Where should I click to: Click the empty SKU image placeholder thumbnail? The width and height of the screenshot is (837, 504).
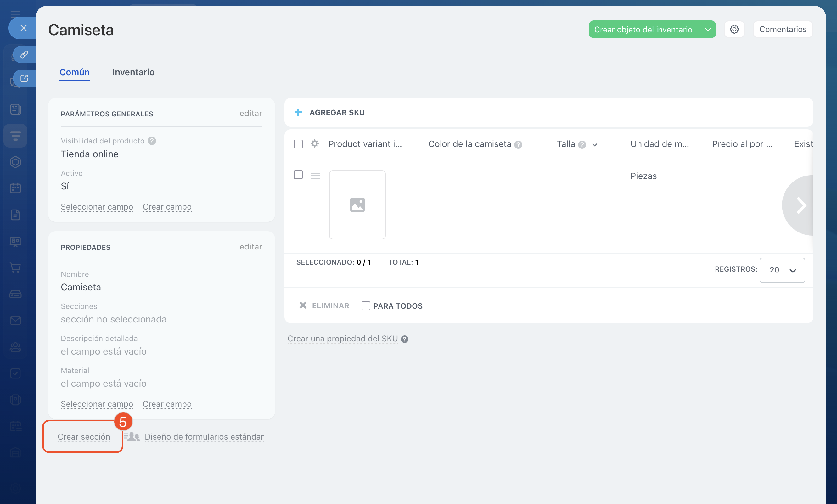[357, 205]
